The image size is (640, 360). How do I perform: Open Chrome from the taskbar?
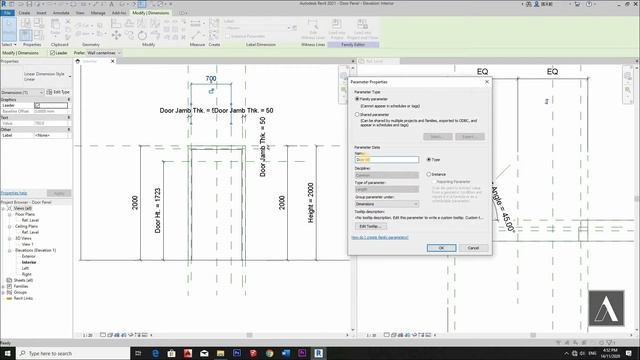coord(269,353)
